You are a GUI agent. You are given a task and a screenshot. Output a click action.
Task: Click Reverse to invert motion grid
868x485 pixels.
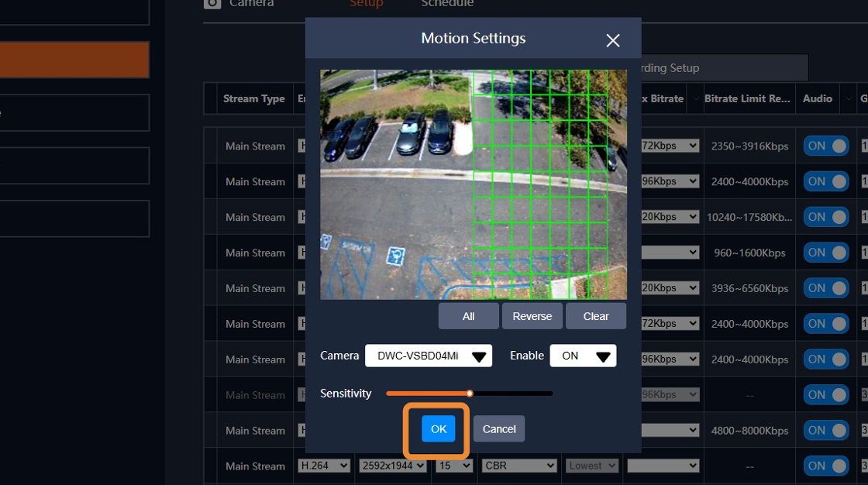[x=532, y=316]
